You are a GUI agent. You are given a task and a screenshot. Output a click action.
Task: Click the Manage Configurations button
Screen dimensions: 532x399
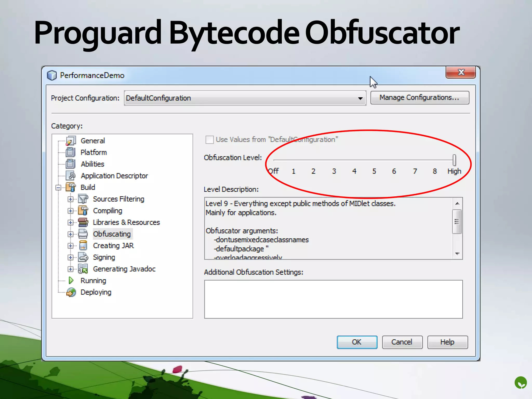pyautogui.click(x=420, y=98)
